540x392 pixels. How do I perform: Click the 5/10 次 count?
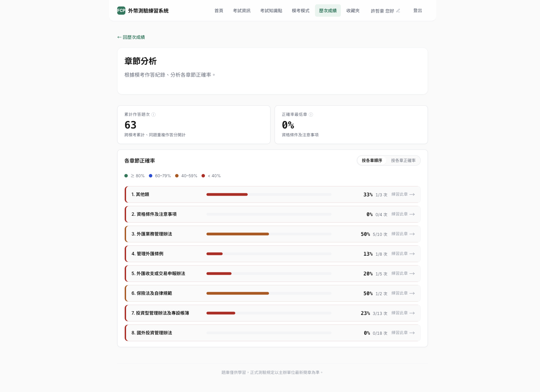click(380, 235)
